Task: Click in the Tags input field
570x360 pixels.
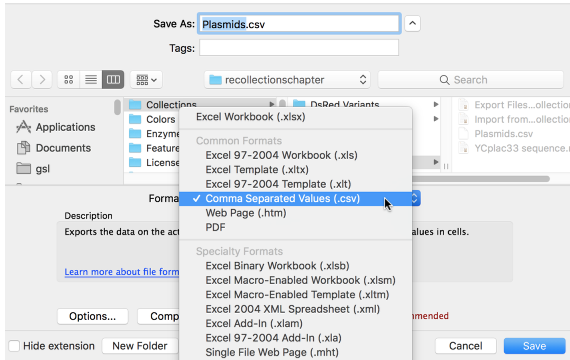Action: point(299,48)
